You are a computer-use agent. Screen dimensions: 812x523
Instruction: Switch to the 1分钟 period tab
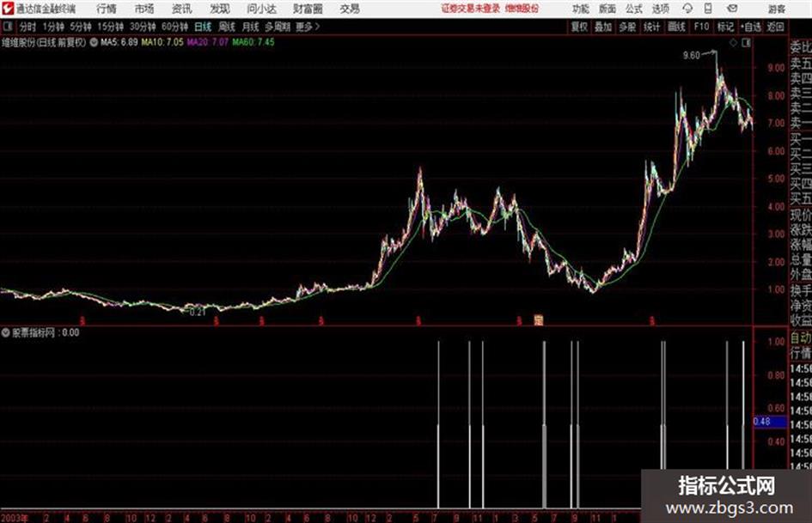(x=53, y=27)
